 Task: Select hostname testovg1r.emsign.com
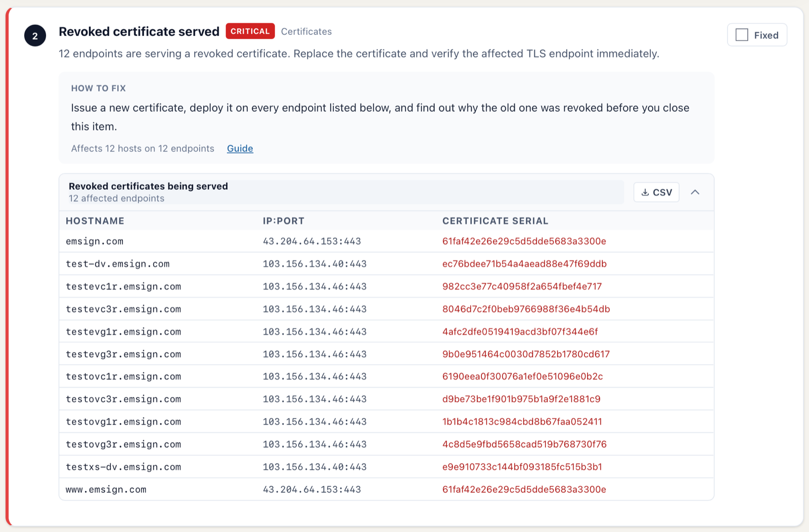coord(123,422)
